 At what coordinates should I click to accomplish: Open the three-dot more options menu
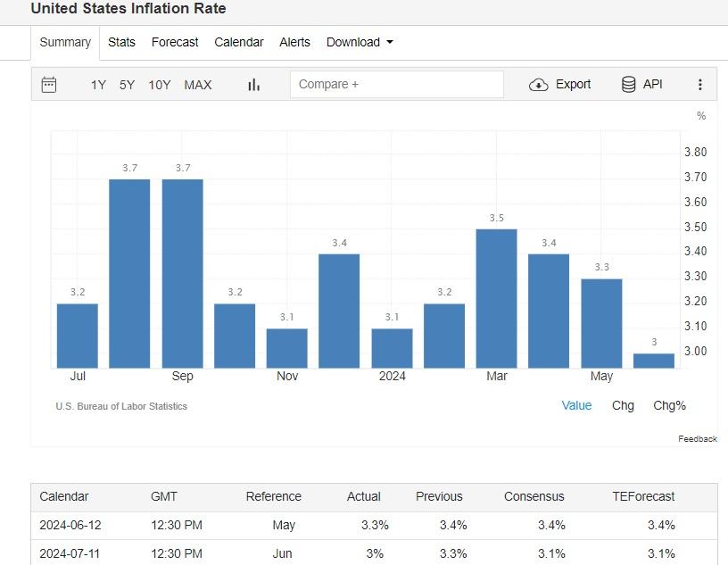699,85
